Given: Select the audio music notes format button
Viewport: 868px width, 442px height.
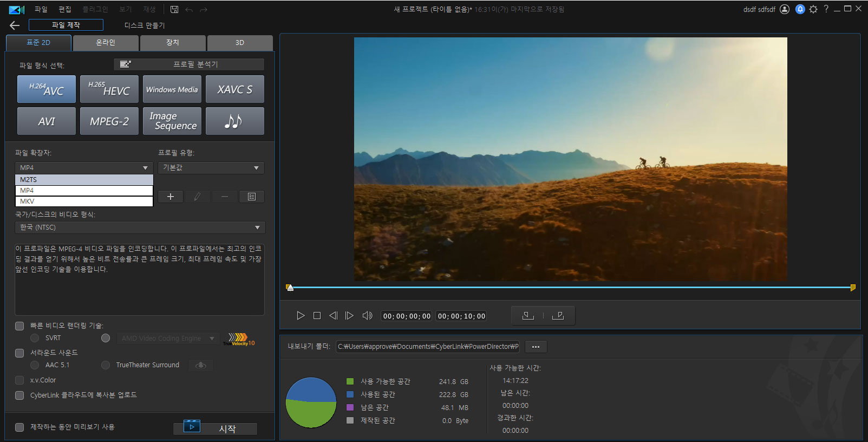Looking at the screenshot, I should click(x=234, y=121).
